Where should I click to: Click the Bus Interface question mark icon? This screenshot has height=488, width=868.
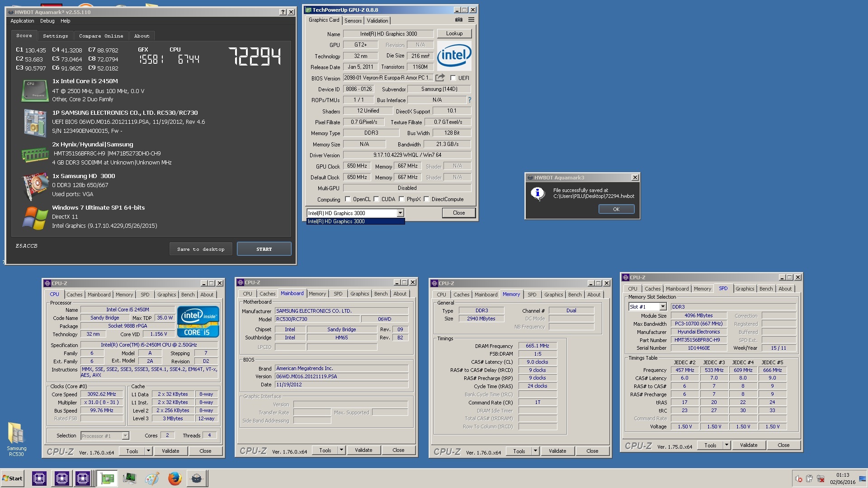[469, 100]
